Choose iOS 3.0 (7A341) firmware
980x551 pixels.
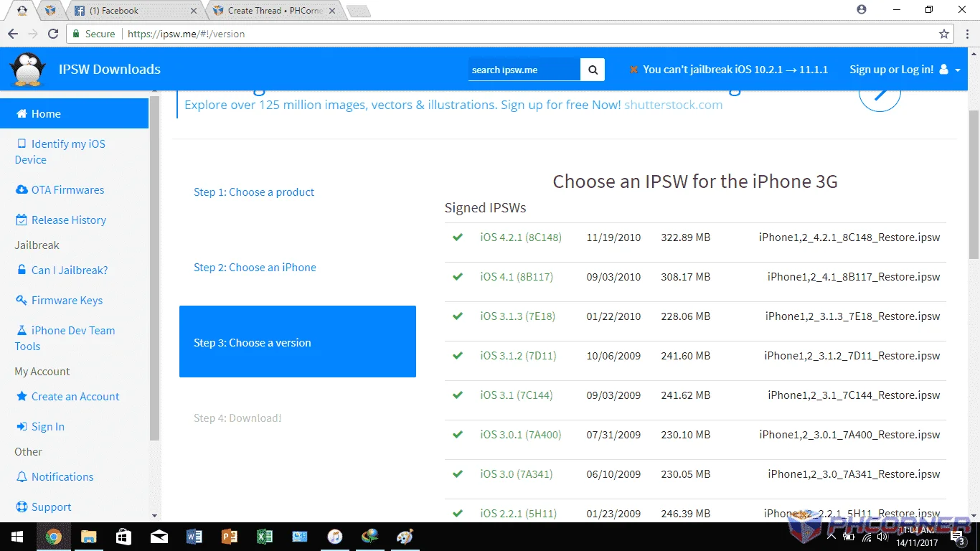(x=517, y=474)
